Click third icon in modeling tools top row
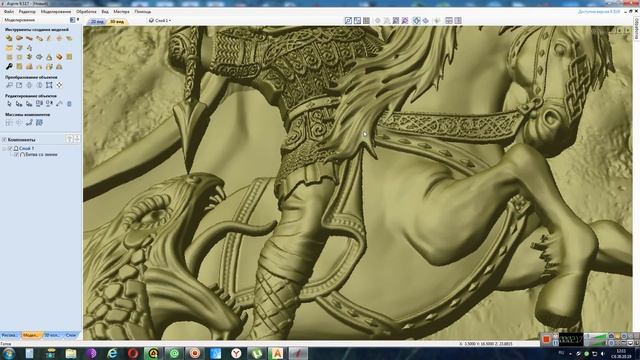 point(29,38)
